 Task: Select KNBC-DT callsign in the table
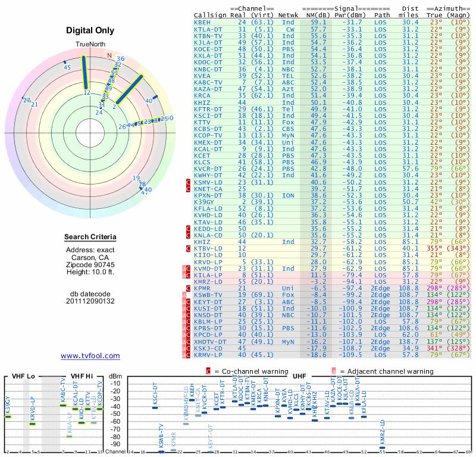coord(208,69)
